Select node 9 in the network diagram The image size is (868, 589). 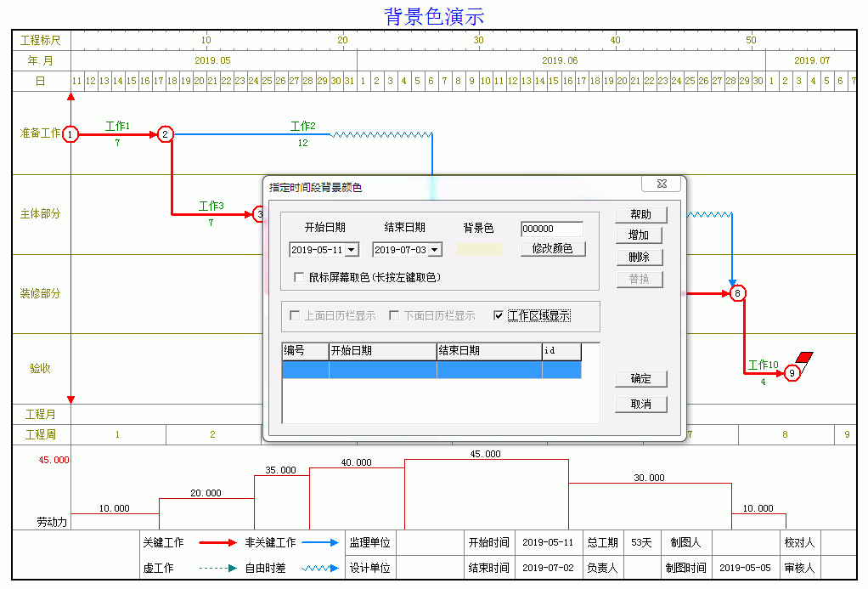coord(792,373)
